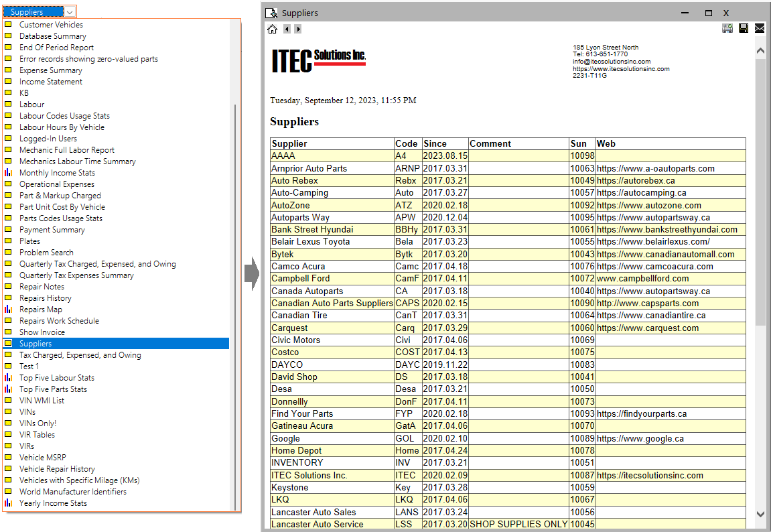
Task: Click the chart icon beside Yearly Income Stats
Action: (9, 503)
